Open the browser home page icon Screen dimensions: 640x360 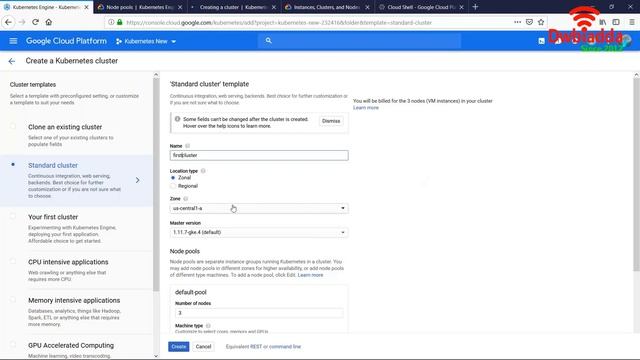(x=49, y=22)
